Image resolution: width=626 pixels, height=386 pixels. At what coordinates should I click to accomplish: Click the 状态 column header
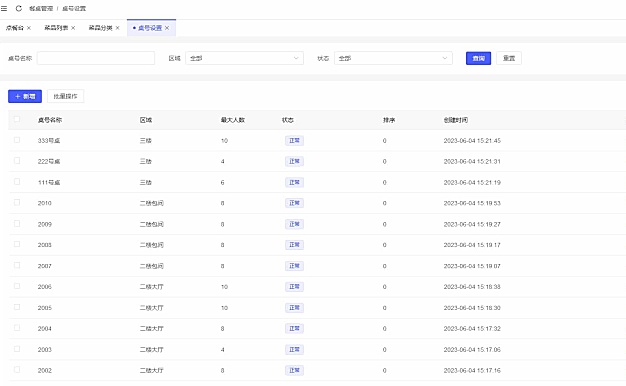click(288, 120)
